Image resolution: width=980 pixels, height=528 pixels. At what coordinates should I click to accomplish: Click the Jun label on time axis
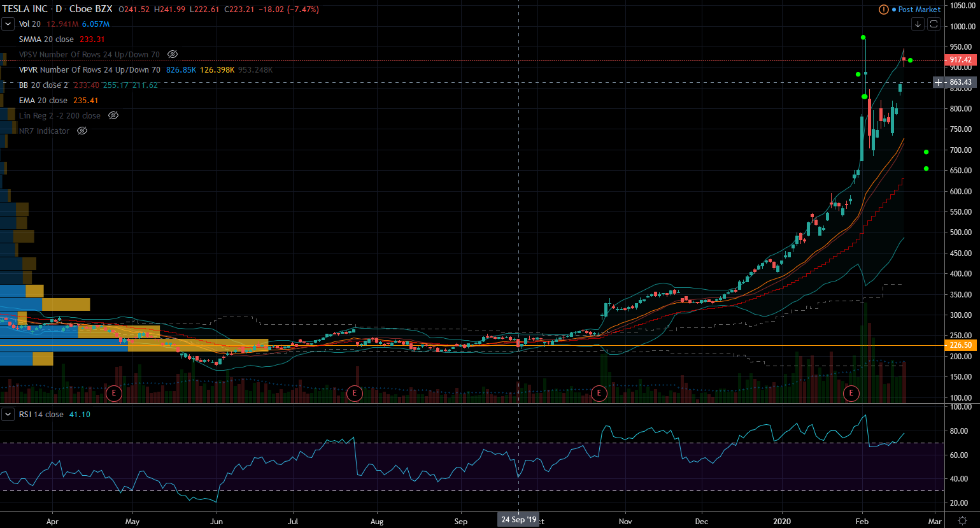click(x=217, y=522)
